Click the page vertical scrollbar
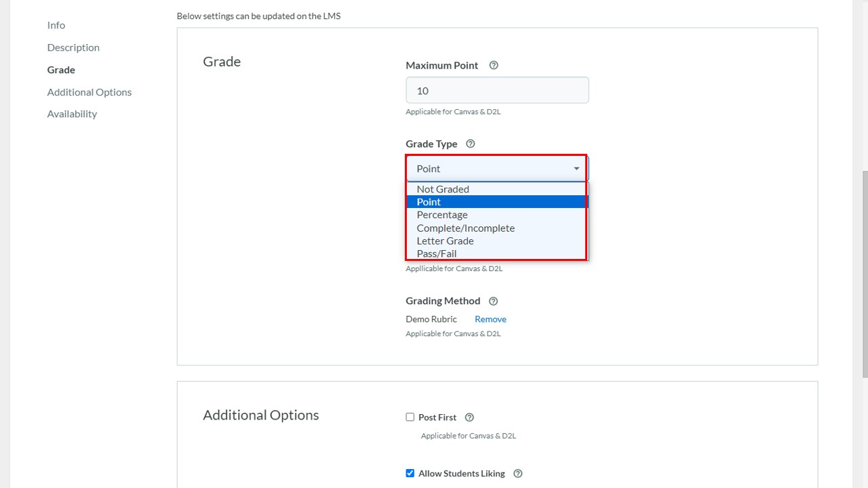This screenshot has height=488, width=868. pos(865,274)
